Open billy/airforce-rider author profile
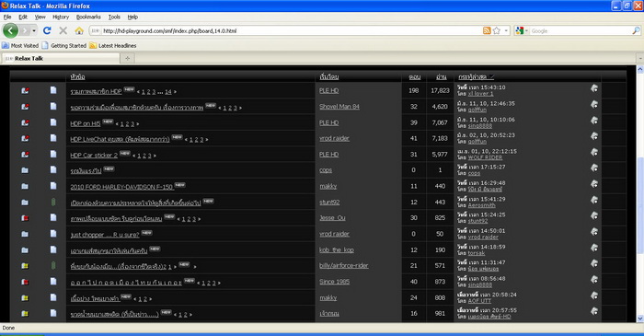This screenshot has width=644, height=336. point(344,265)
